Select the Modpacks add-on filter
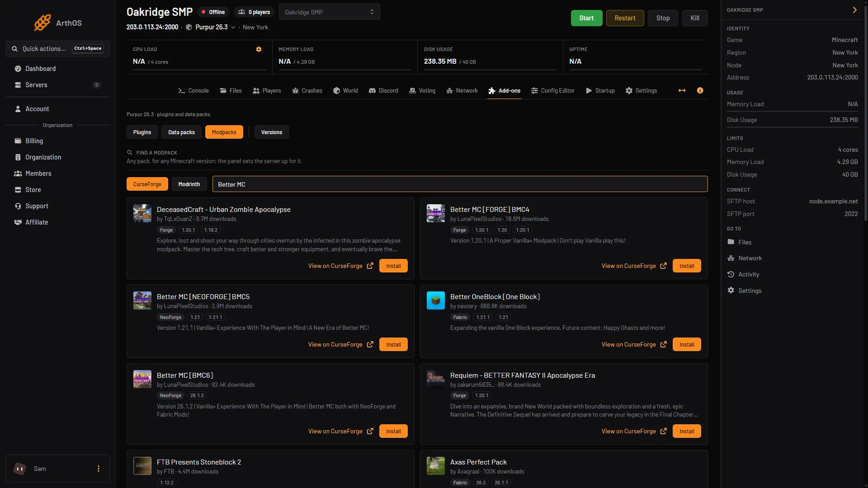The width and height of the screenshot is (868, 488). [x=224, y=132]
